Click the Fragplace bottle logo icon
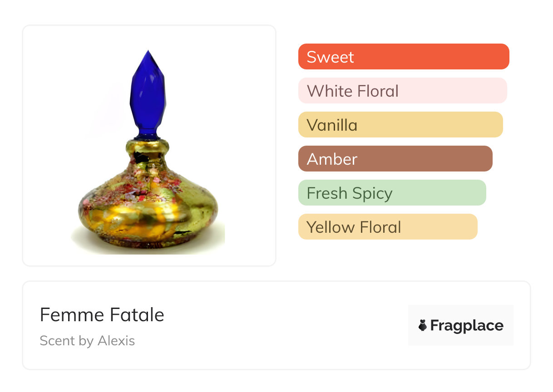 pyautogui.click(x=423, y=325)
